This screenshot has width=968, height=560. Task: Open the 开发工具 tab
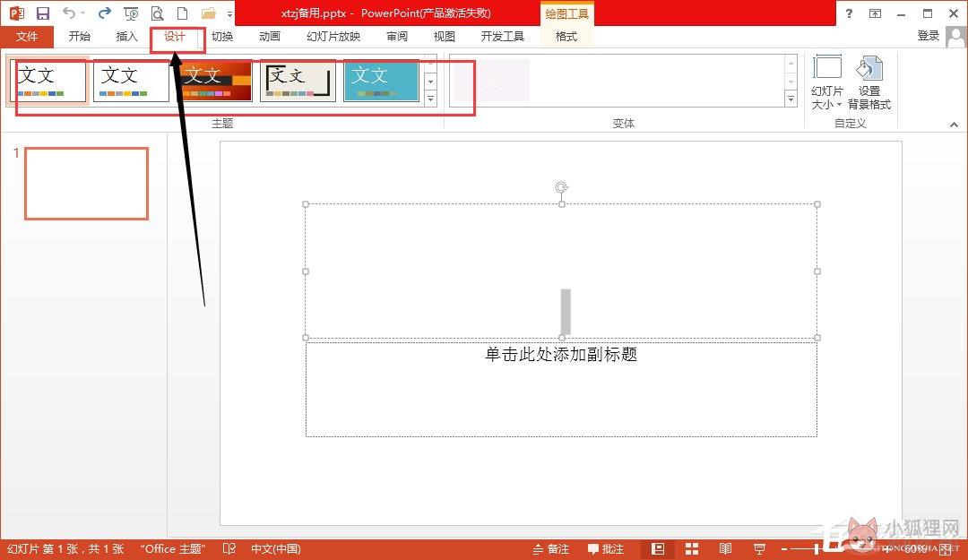[503, 37]
